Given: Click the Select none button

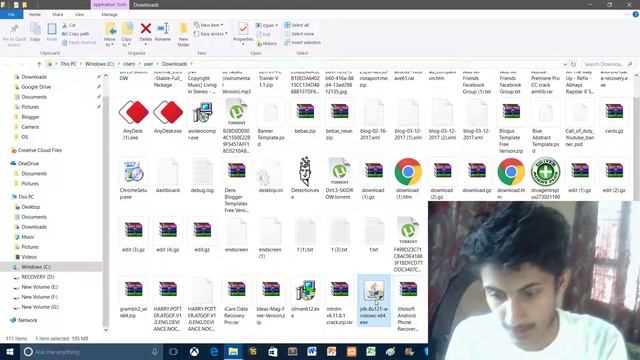Looking at the screenshot, I should pyautogui.click(x=299, y=34).
